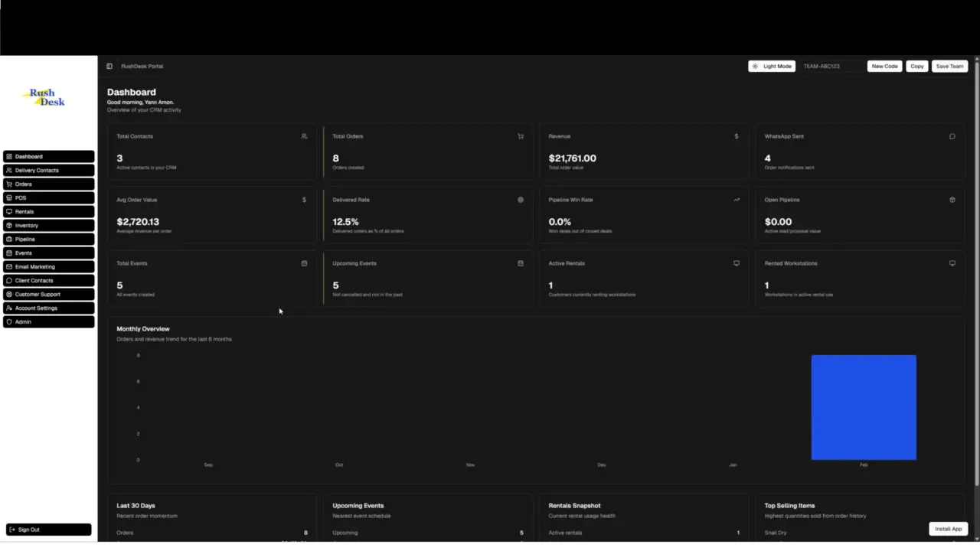Click the Install App button

coord(948,528)
